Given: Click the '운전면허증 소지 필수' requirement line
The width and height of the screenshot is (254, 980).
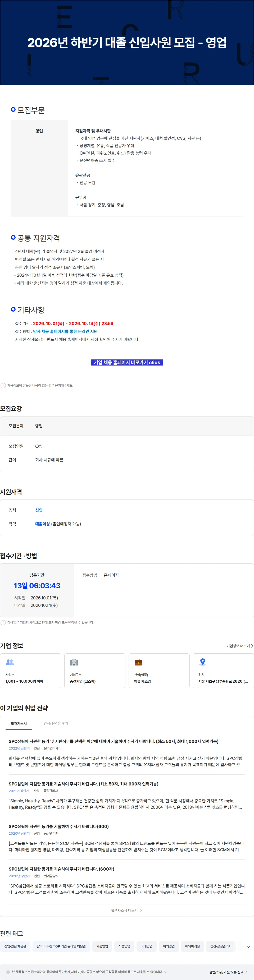Looking at the screenshot, I should click(97, 160).
